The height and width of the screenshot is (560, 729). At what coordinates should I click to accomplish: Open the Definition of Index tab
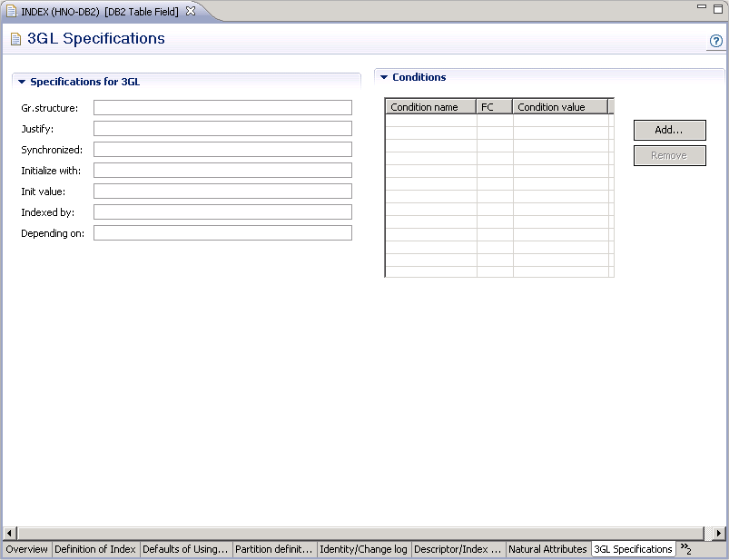tap(95, 549)
